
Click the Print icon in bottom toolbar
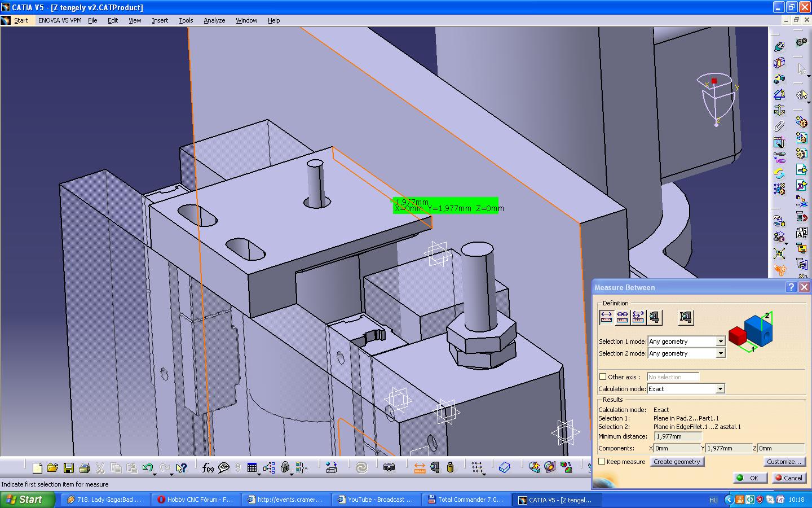point(85,468)
